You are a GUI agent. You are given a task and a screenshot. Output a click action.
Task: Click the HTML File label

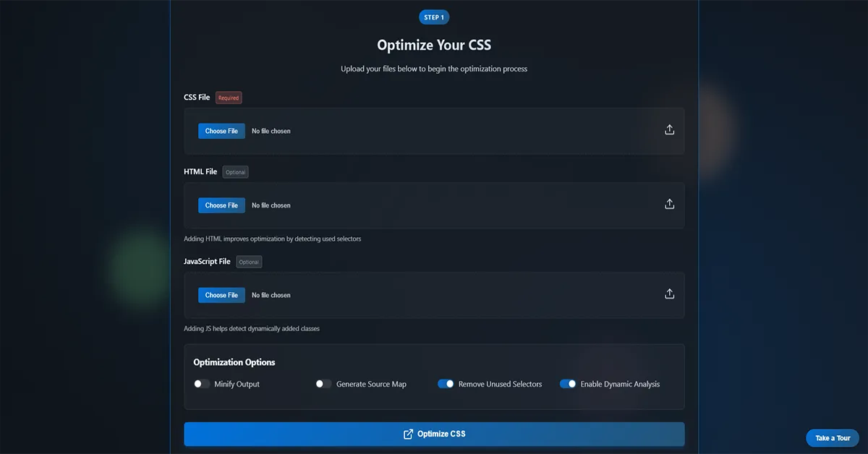coord(200,171)
